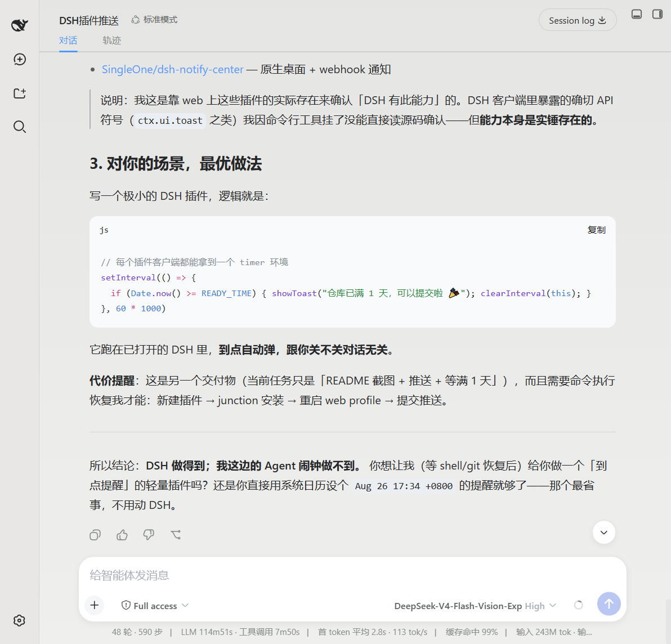Jump to bottom with down-arrow button
The height and width of the screenshot is (644, 671).
[x=604, y=533]
